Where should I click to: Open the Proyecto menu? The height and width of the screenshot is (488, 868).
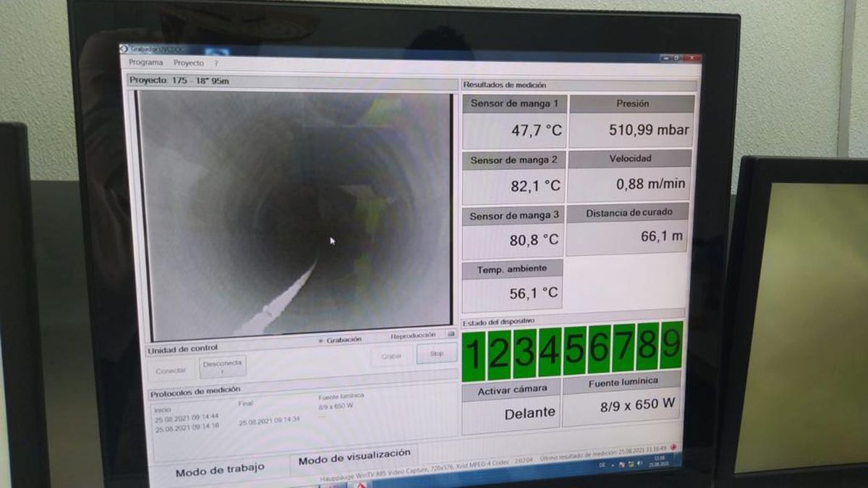189,63
